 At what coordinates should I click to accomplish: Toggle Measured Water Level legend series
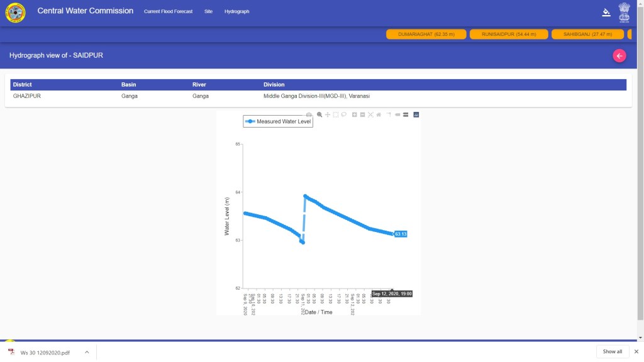(x=278, y=121)
